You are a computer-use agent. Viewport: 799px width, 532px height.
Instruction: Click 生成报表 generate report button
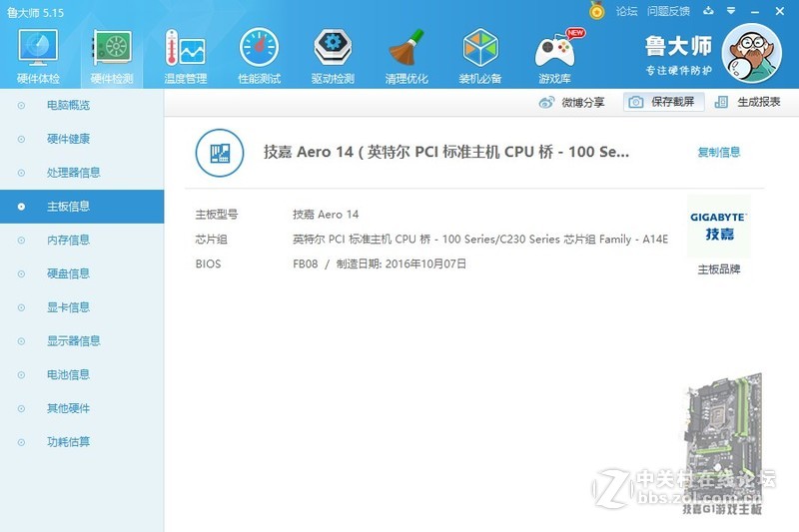point(747,102)
